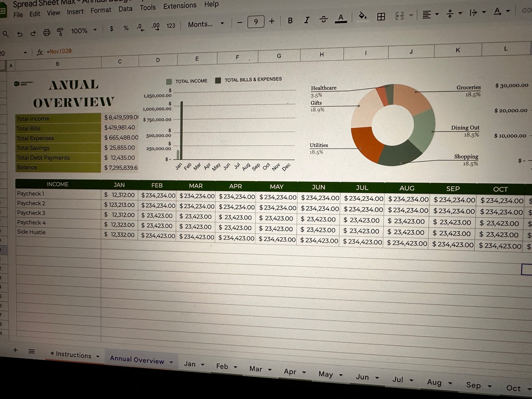The image size is (532, 399).
Task: Redo the last action
Action: 33,33
